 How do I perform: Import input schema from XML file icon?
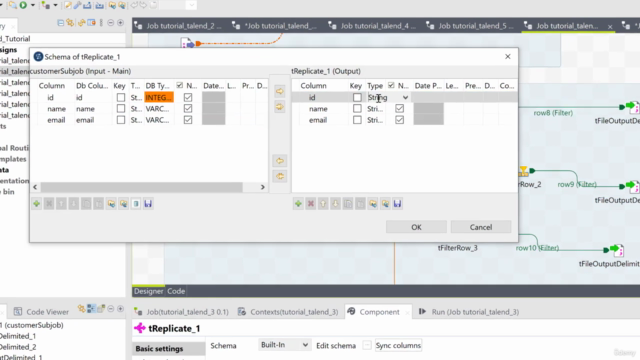111,204
